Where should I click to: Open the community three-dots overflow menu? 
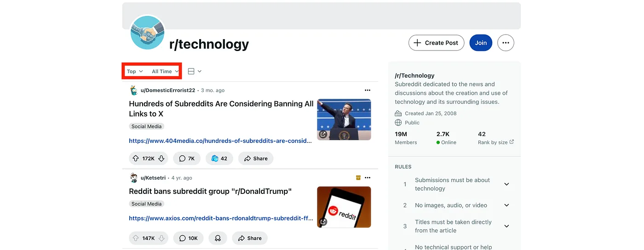[x=506, y=43]
